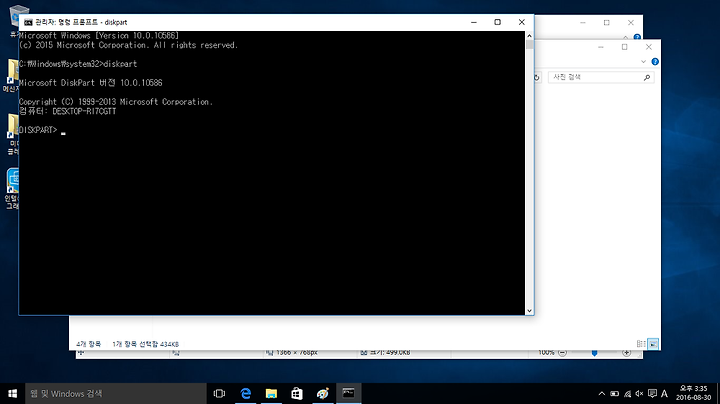Image resolution: width=720 pixels, height=404 pixels.
Task: Show hidden system tray icons
Action: [x=602, y=393]
